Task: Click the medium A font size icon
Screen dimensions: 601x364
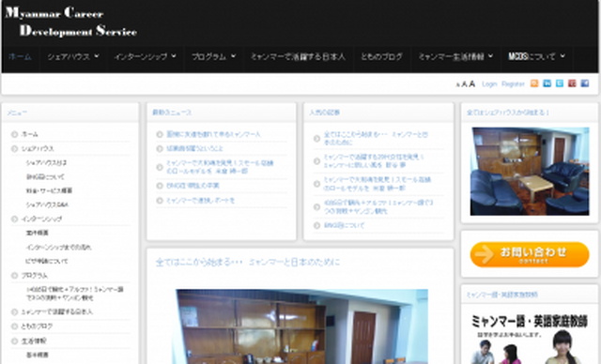Action: [464, 84]
